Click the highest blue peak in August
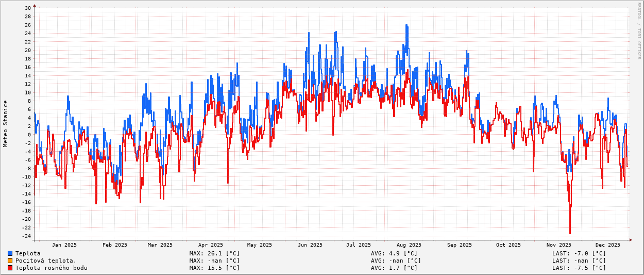644x275 pixels. [406, 25]
